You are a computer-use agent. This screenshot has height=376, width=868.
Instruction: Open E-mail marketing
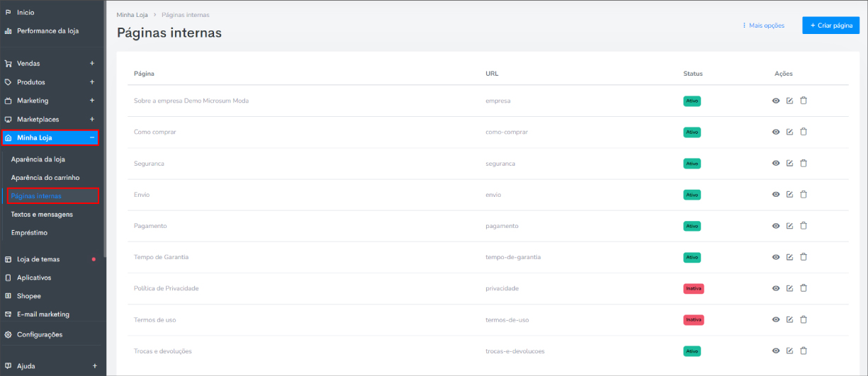(x=43, y=314)
